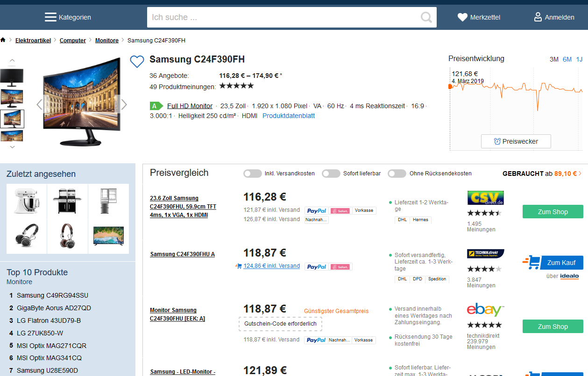Image resolution: width=588 pixels, height=376 pixels.
Task: Click the Anmelden user icon
Action: pos(538,17)
